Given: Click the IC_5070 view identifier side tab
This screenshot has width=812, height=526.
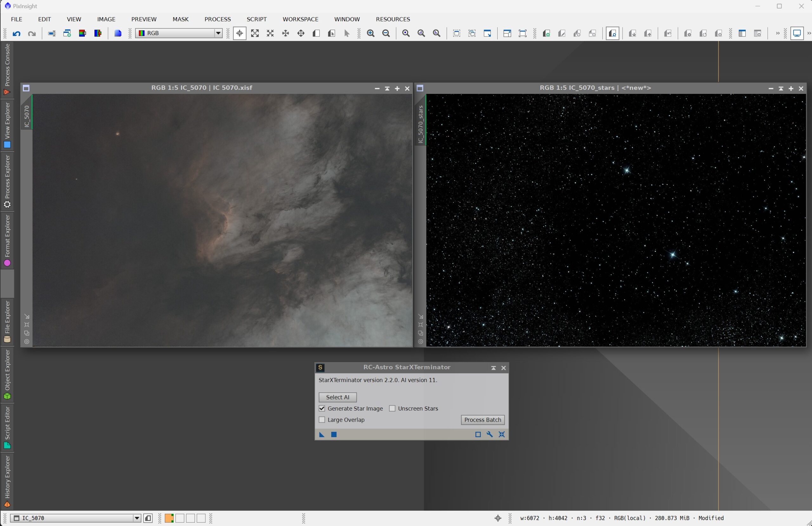Looking at the screenshot, I should coord(27,112).
